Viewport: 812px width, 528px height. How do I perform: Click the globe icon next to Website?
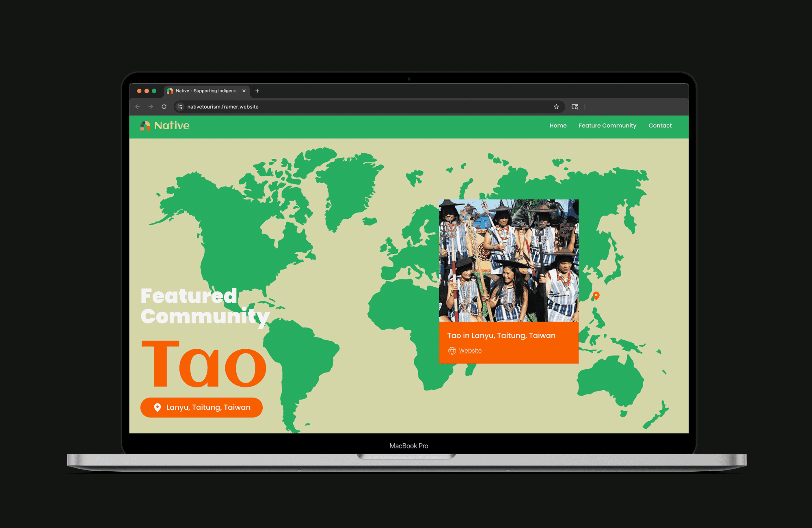pyautogui.click(x=451, y=350)
